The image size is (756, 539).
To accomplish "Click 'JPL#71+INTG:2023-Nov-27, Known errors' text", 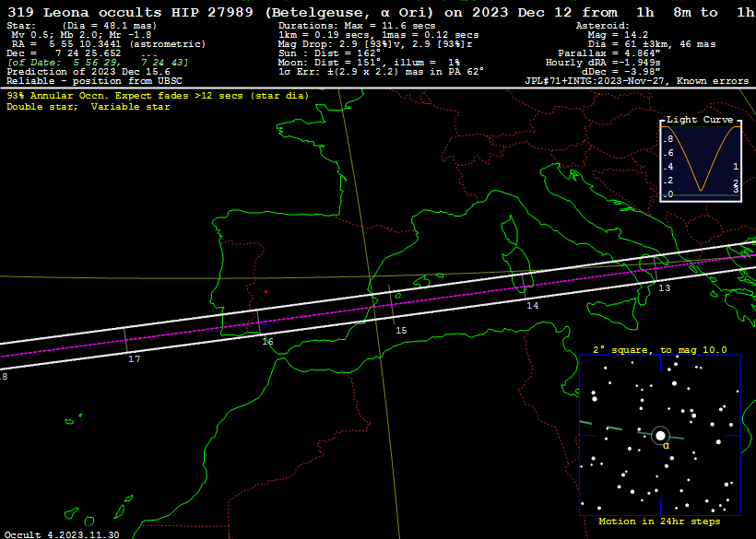I will pos(637,81).
